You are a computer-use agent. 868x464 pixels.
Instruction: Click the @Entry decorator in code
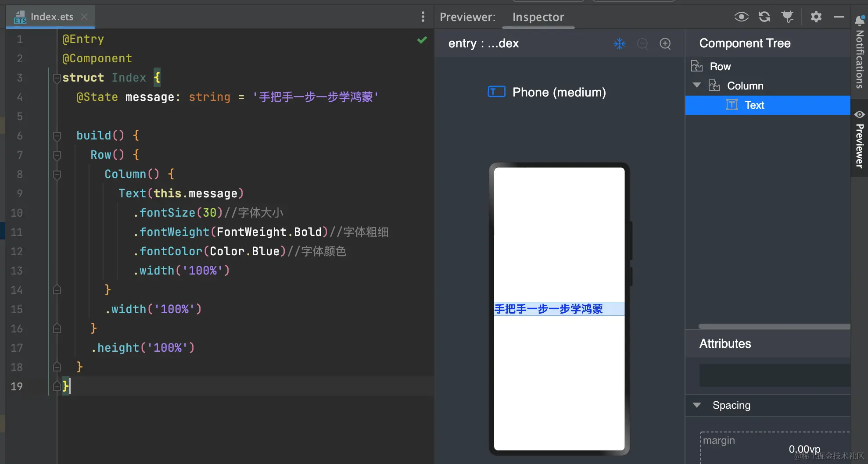pos(83,39)
